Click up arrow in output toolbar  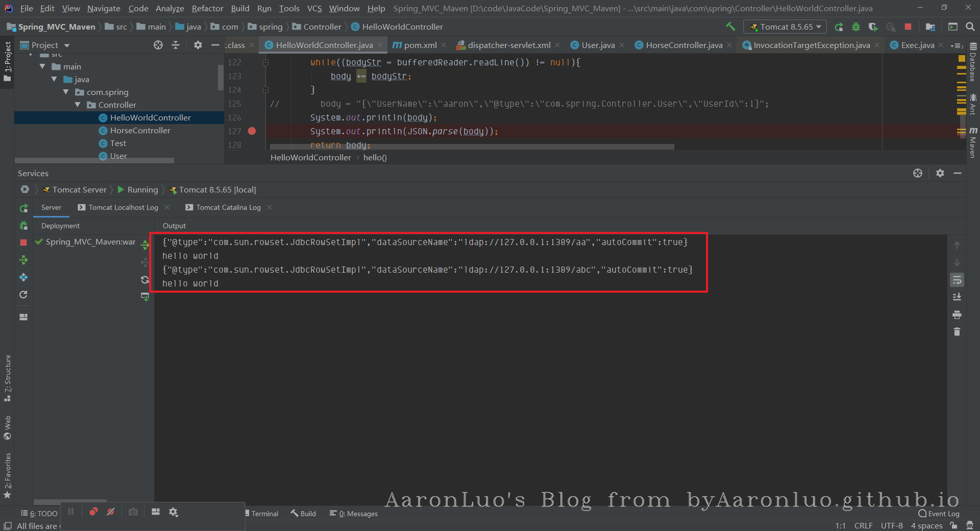(957, 245)
